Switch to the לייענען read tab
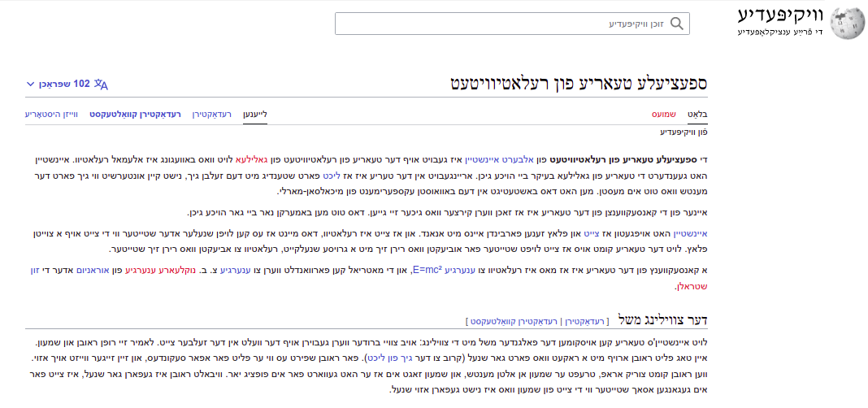Screen dimensions: 868x408 point(255,115)
